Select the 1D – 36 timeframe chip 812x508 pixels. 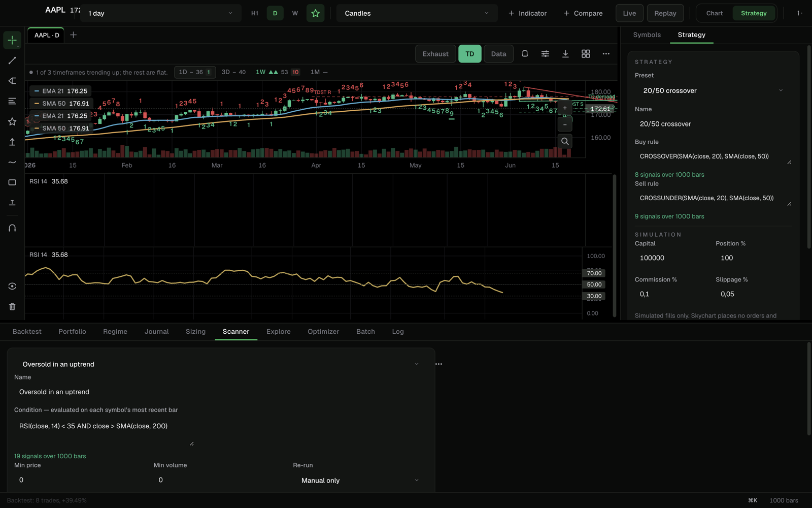pyautogui.click(x=195, y=72)
